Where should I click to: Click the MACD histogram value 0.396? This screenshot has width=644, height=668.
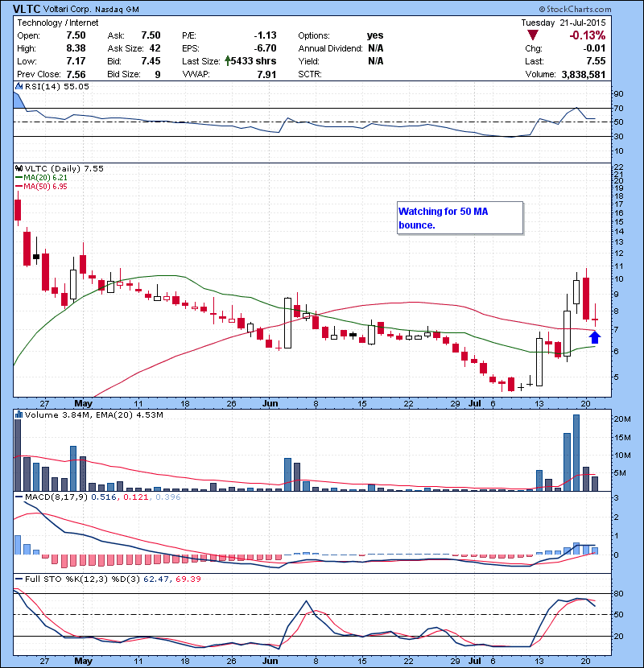tap(168, 497)
